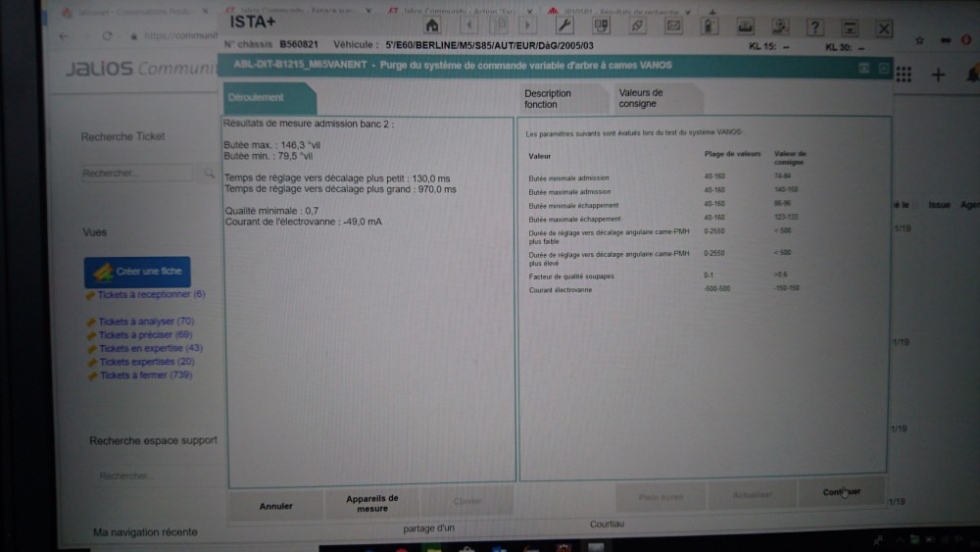
Task: Click the greyed Actualiser button
Action: (x=752, y=494)
